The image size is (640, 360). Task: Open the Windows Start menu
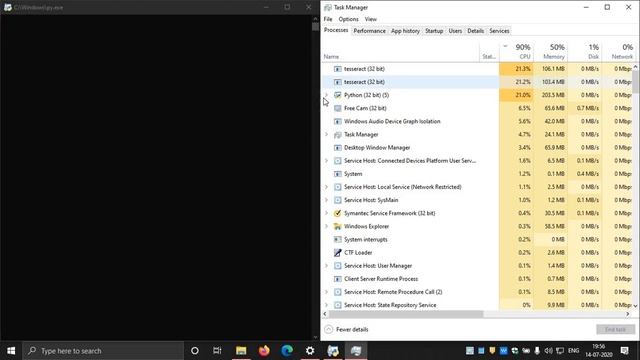pos(11,351)
